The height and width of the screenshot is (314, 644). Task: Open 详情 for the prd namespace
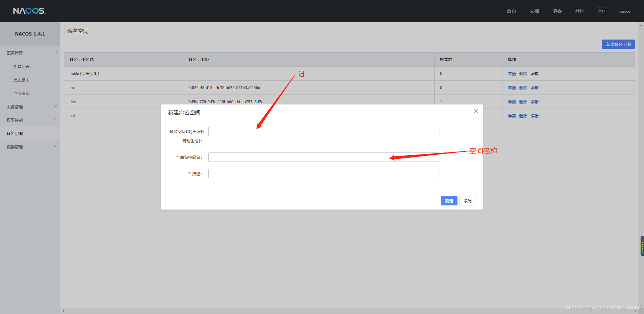point(512,88)
